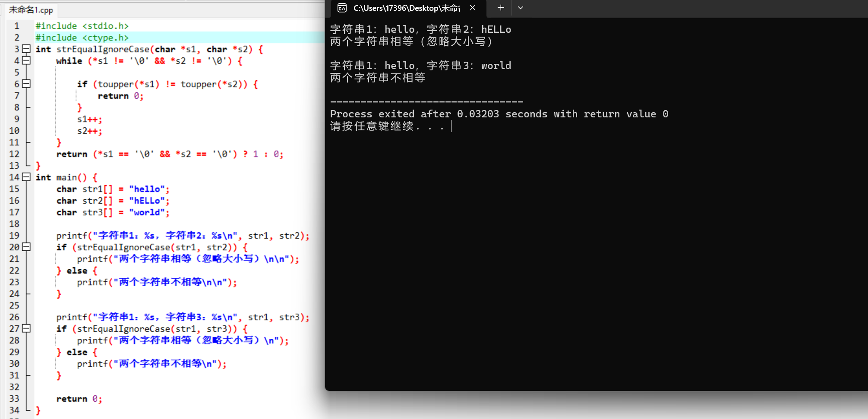Click on return 0 in main
868x419 pixels.
79,399
